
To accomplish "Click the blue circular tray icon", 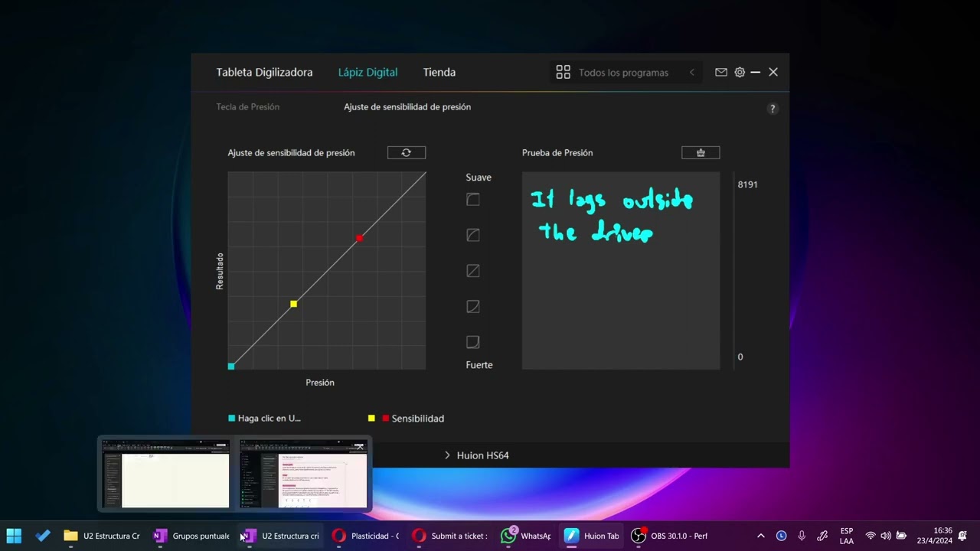I will [x=781, y=536].
